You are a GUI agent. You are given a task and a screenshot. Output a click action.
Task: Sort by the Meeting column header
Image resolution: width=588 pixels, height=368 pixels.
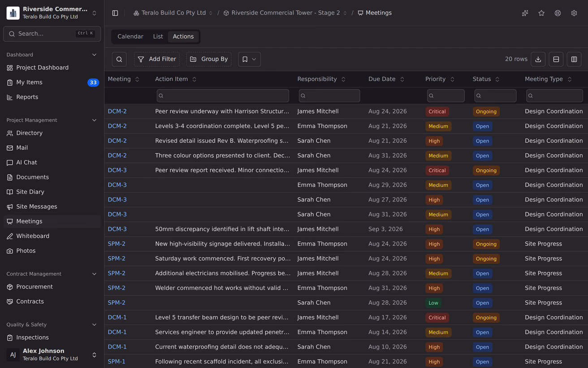124,79
